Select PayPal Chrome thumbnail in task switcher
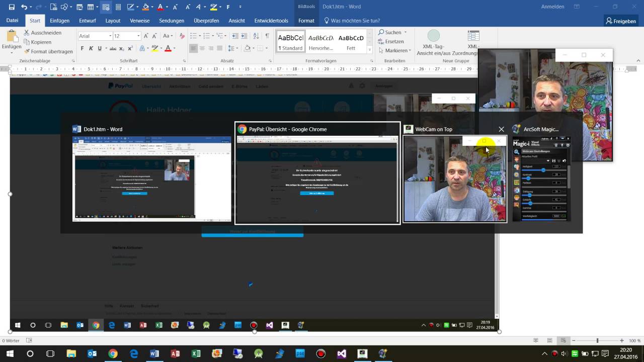The image size is (644, 362). tap(317, 172)
